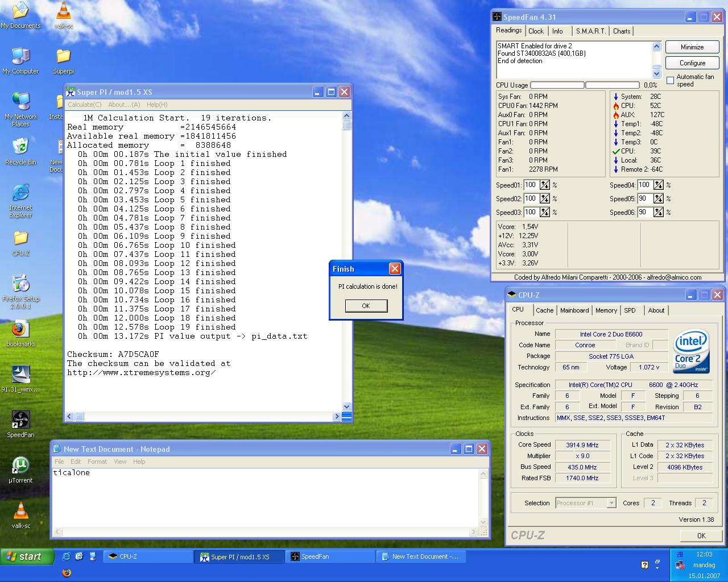The image size is (728, 582).
Task: Open the bookmarks Firefox file icon
Action: 20,334
